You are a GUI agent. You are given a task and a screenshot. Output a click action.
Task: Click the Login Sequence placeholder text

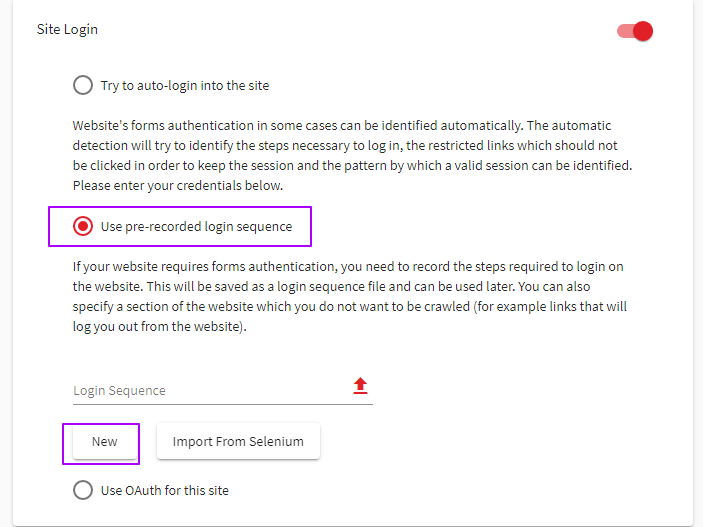tap(119, 391)
